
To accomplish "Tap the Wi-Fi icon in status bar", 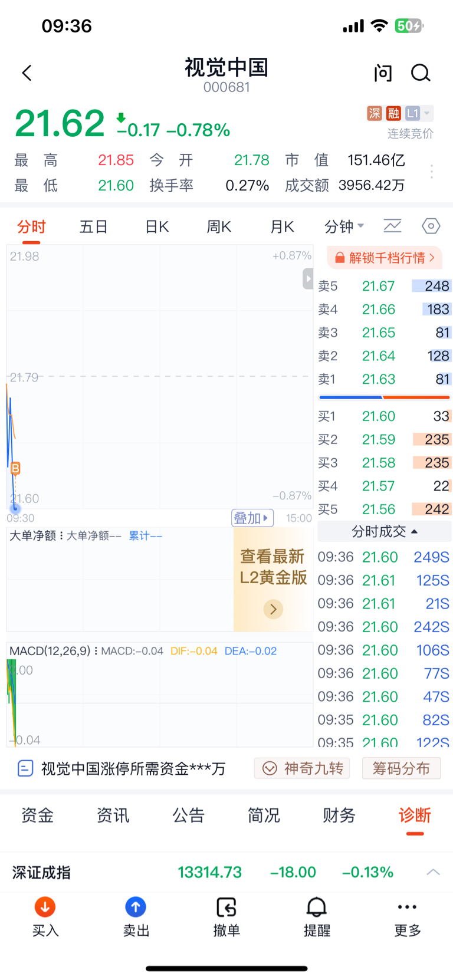I will [x=379, y=25].
